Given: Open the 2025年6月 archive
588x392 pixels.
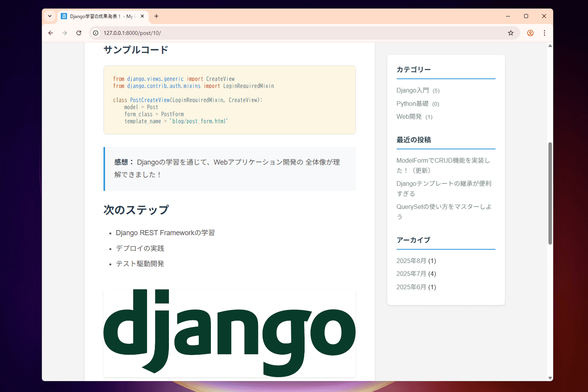Looking at the screenshot, I should (411, 287).
